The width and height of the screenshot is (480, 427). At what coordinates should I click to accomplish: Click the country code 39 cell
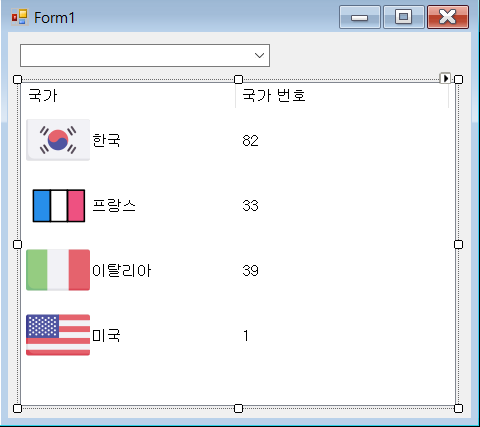click(x=250, y=271)
